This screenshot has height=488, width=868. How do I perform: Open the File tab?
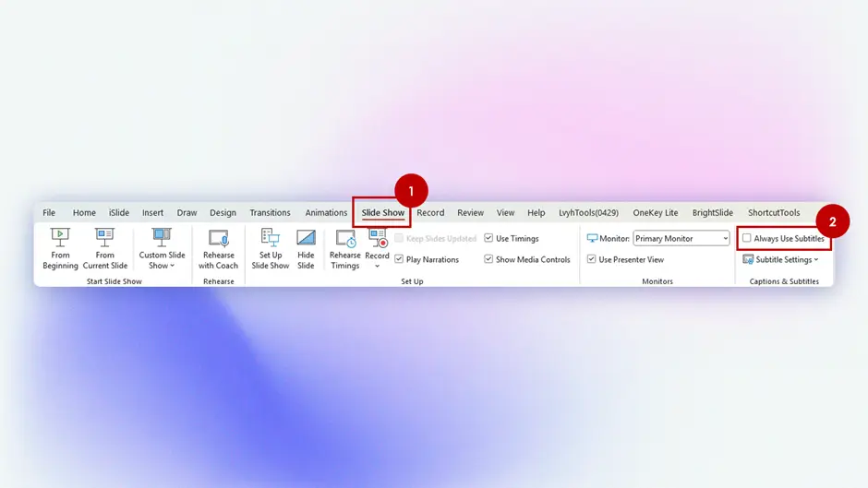[49, 212]
